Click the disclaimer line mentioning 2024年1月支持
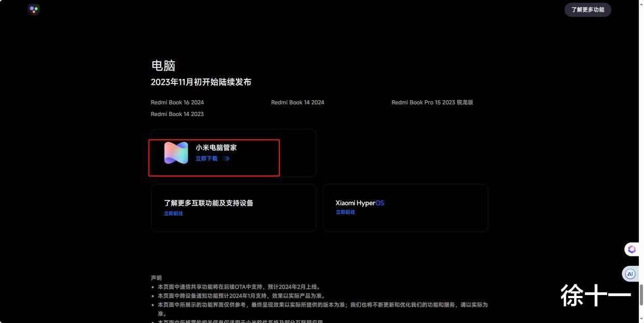Viewport: 644px width, 323px height. point(242,295)
